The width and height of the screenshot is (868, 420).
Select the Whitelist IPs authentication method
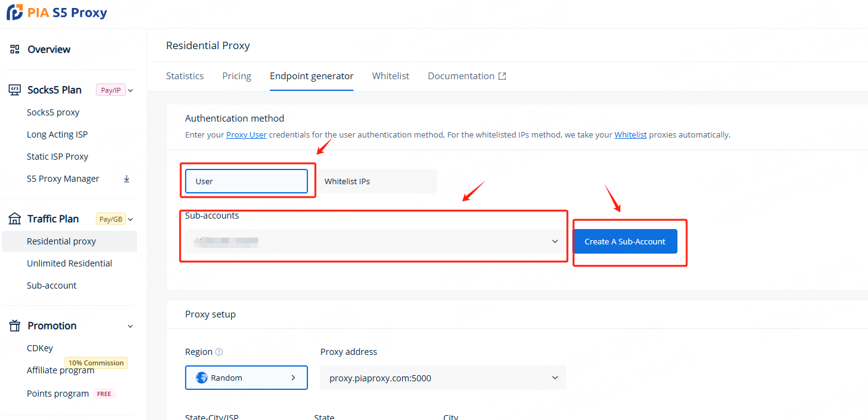376,181
